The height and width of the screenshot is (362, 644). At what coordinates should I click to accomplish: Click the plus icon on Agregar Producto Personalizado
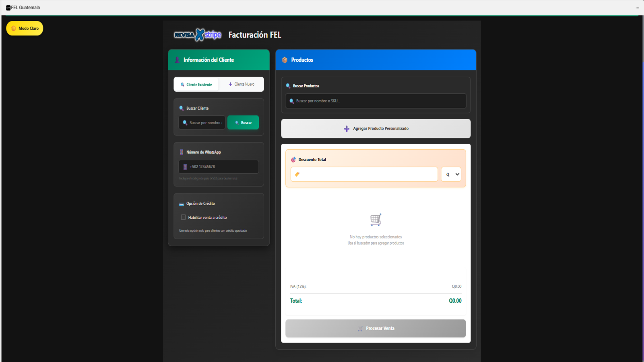tap(347, 129)
